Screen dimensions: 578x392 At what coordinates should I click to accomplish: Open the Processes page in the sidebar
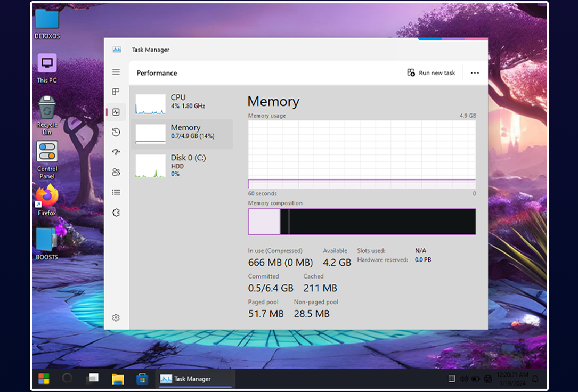[116, 92]
